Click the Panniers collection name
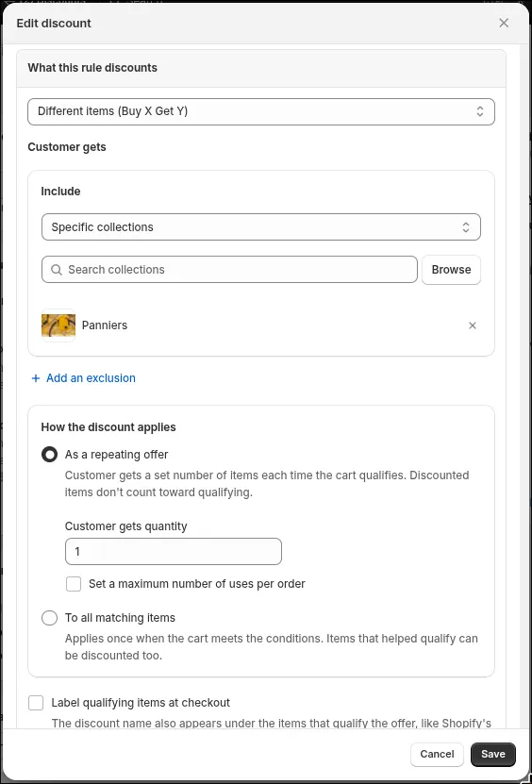532x784 pixels. tap(105, 325)
